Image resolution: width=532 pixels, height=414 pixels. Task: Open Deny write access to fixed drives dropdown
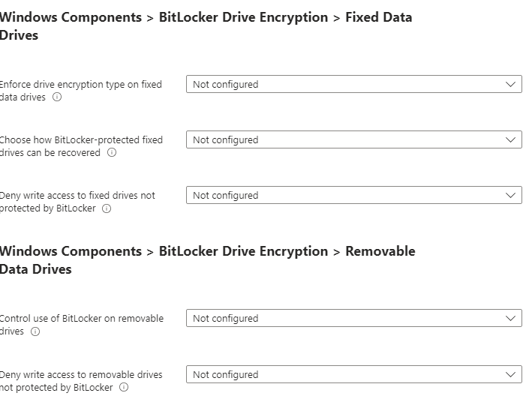point(354,195)
